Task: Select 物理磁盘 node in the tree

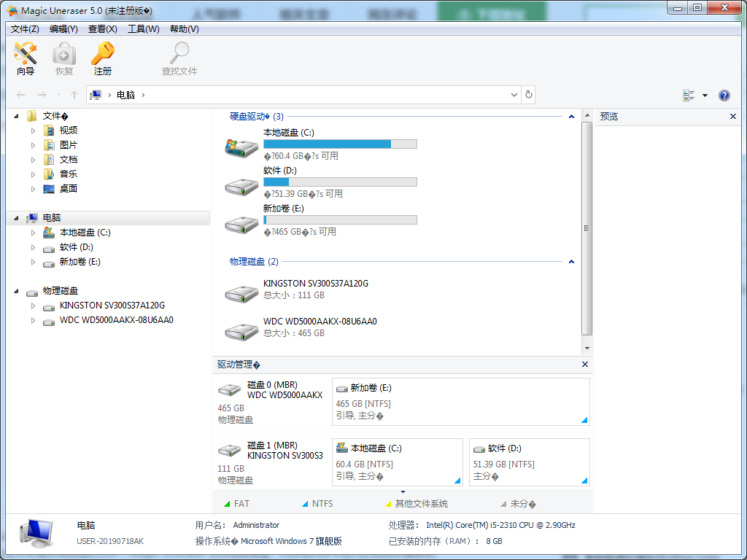Action: click(60, 291)
